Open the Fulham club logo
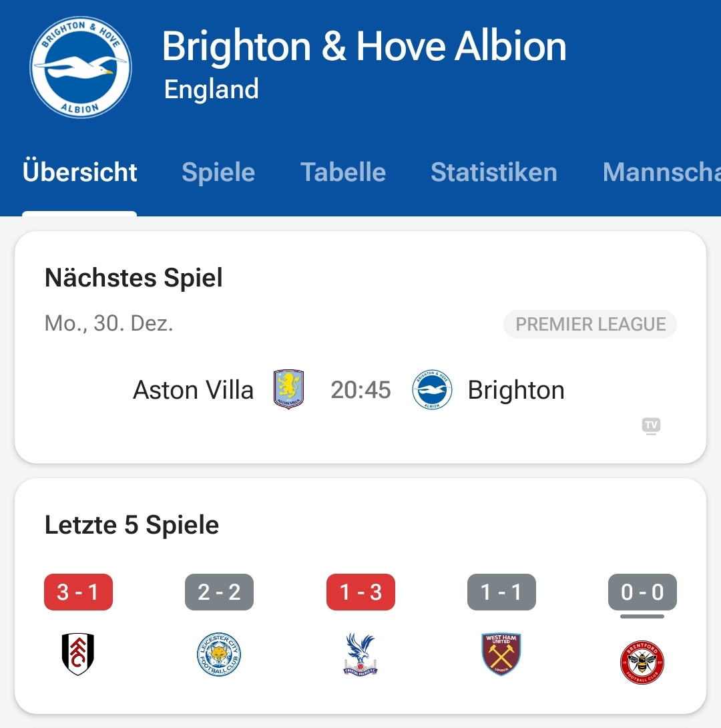 pyautogui.click(x=78, y=655)
